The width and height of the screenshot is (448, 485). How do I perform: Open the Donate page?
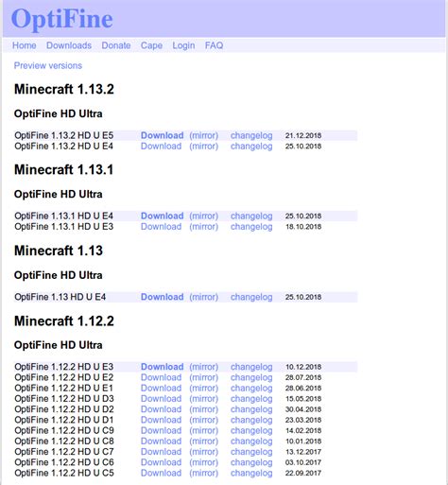point(116,45)
